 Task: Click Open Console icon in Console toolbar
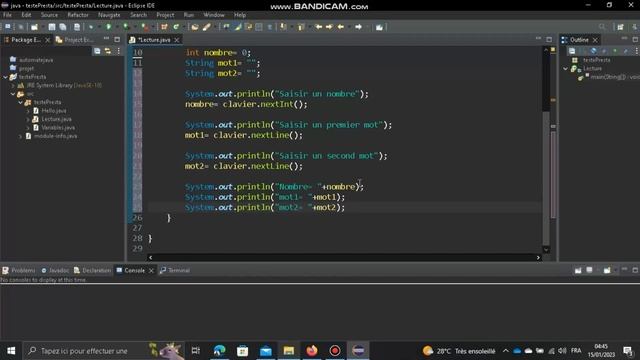click(607, 270)
